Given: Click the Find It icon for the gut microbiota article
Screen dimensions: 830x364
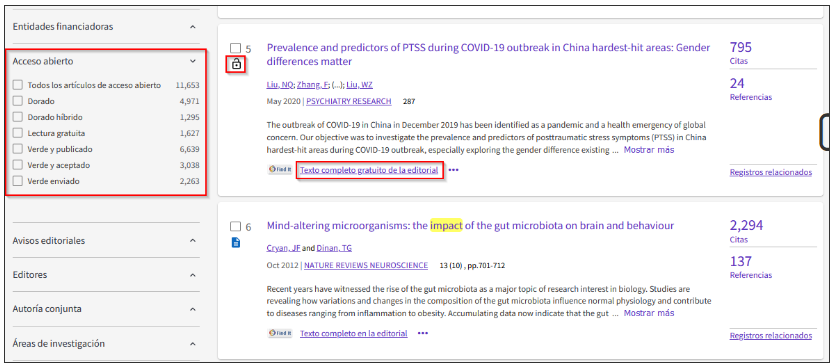Looking at the screenshot, I should point(281,333).
